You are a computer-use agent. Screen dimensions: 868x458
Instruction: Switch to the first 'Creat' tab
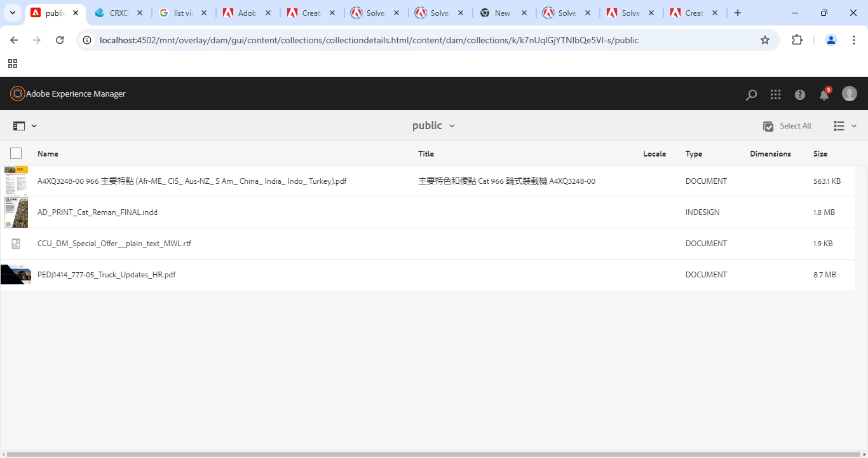[311, 13]
